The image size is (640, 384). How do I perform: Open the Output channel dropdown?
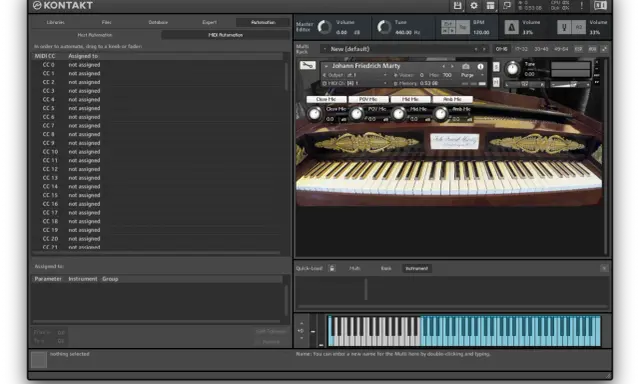click(x=385, y=75)
